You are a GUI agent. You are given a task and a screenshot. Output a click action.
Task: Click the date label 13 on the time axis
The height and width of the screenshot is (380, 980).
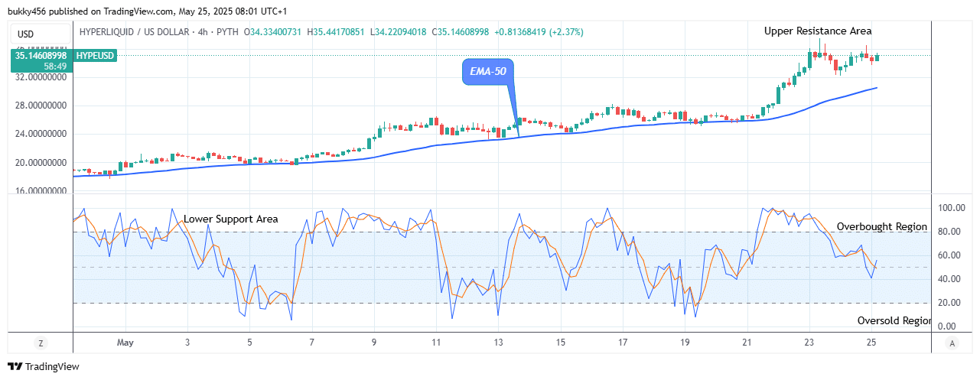(x=499, y=343)
